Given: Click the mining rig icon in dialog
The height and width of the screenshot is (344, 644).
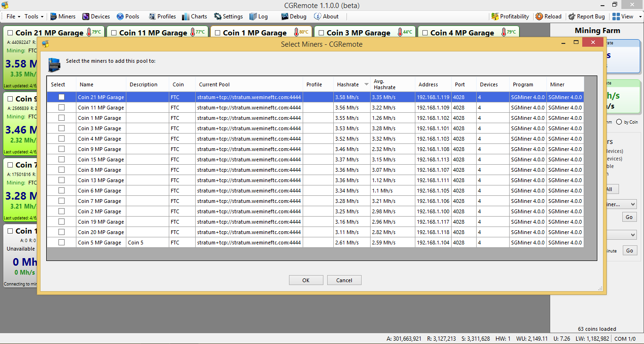Looking at the screenshot, I should (55, 65).
